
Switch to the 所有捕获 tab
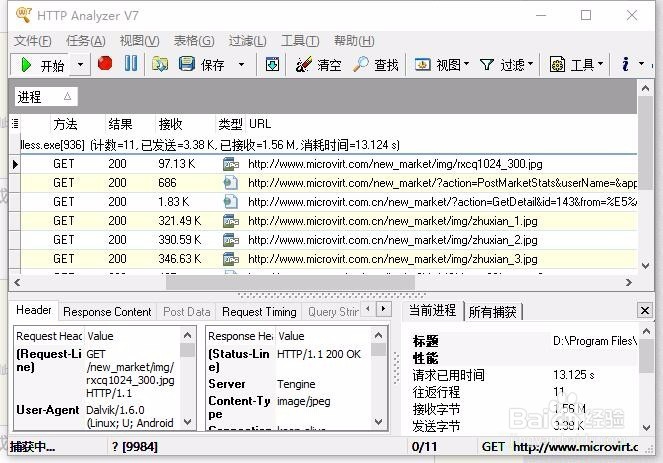(493, 312)
